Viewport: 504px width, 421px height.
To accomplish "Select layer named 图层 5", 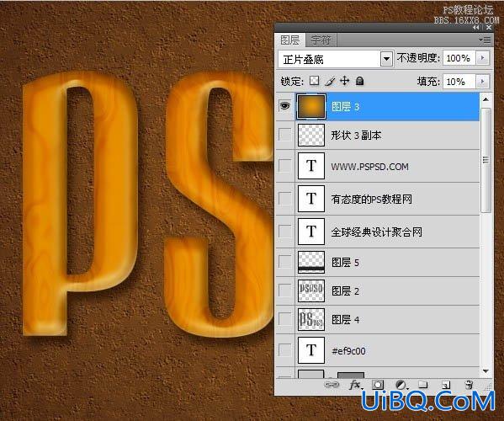I will point(345,263).
